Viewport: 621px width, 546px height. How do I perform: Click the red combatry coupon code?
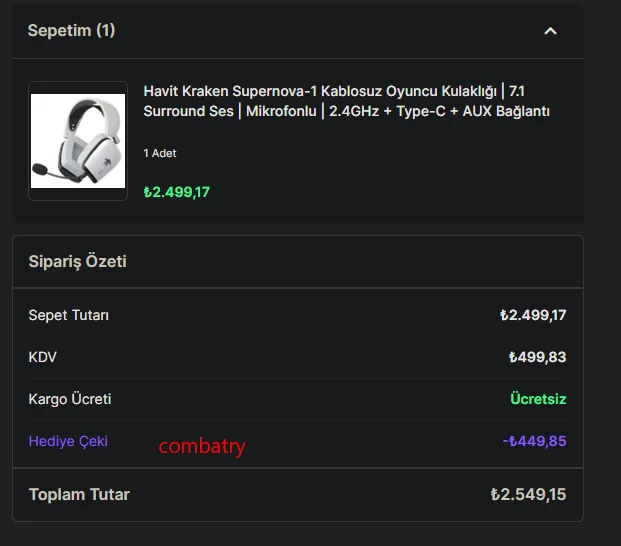coord(201,446)
